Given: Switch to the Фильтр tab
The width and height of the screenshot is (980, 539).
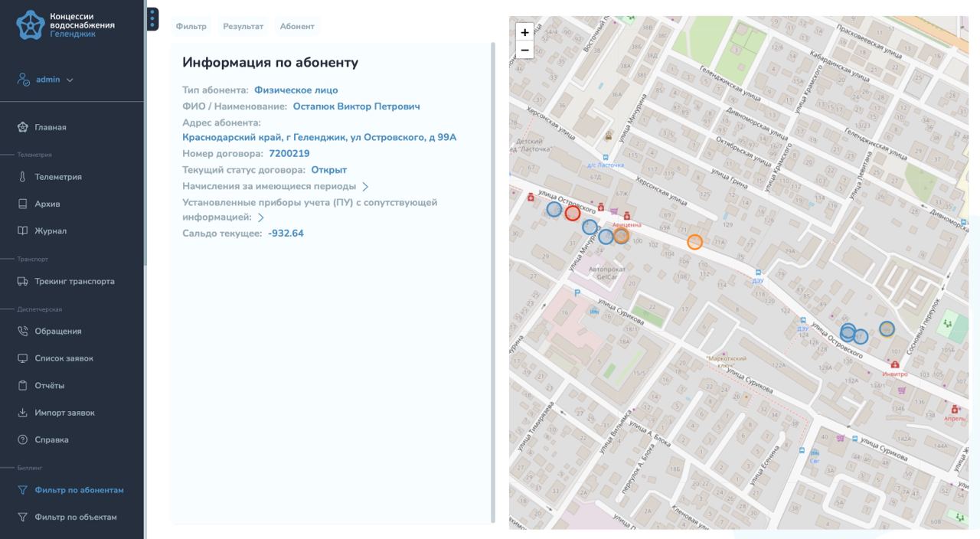Looking at the screenshot, I should [191, 26].
